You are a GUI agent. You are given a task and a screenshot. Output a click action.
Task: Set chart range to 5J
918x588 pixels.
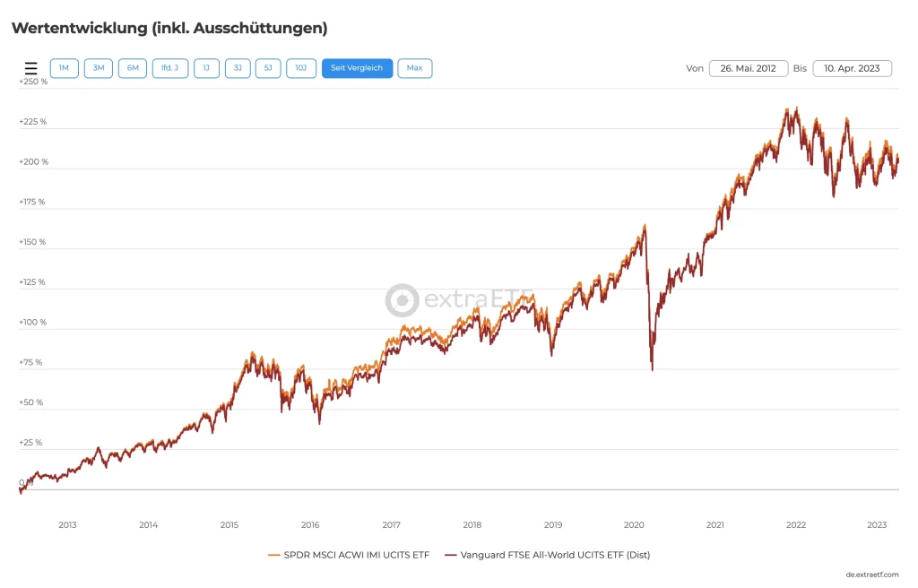268,68
